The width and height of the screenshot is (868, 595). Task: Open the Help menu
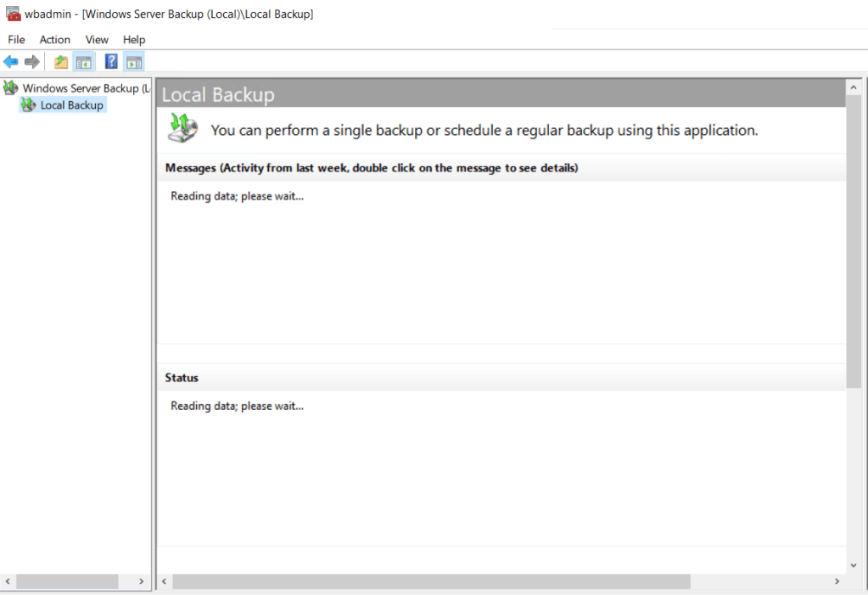pos(134,39)
